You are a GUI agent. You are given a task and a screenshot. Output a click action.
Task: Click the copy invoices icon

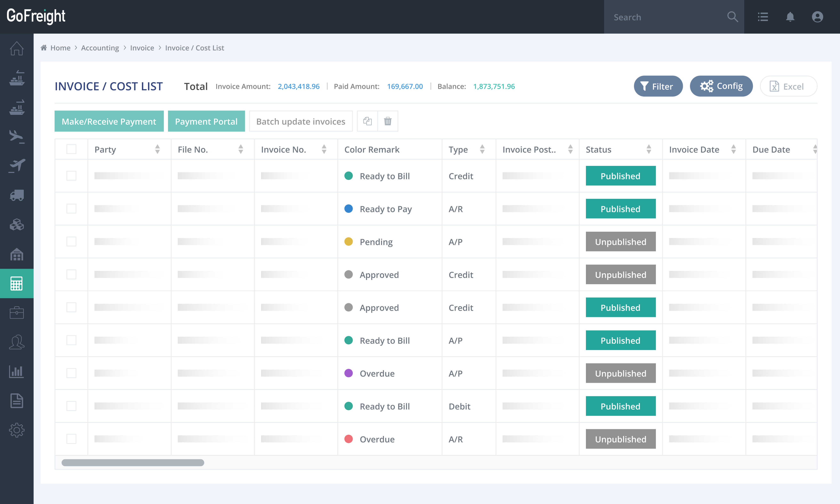pyautogui.click(x=367, y=121)
